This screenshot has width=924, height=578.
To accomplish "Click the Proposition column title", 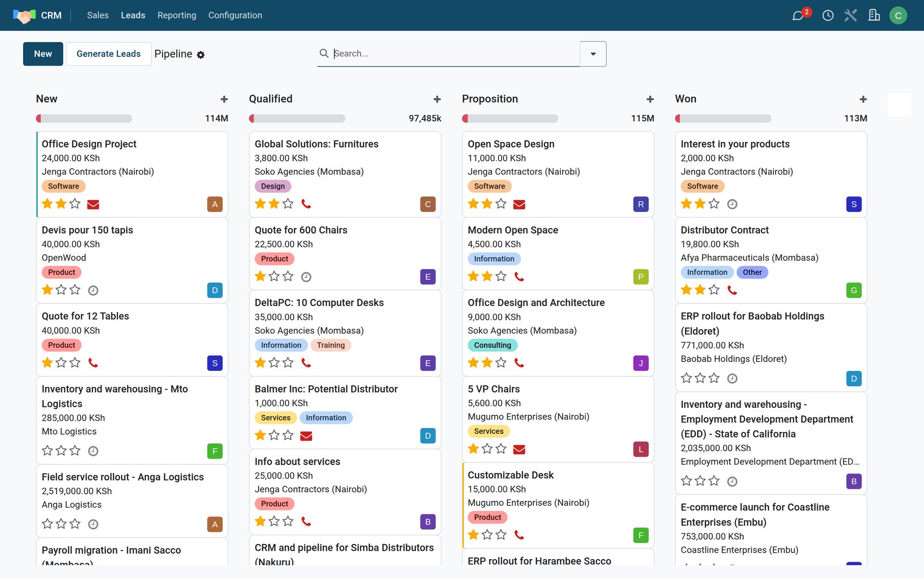I will point(490,99).
